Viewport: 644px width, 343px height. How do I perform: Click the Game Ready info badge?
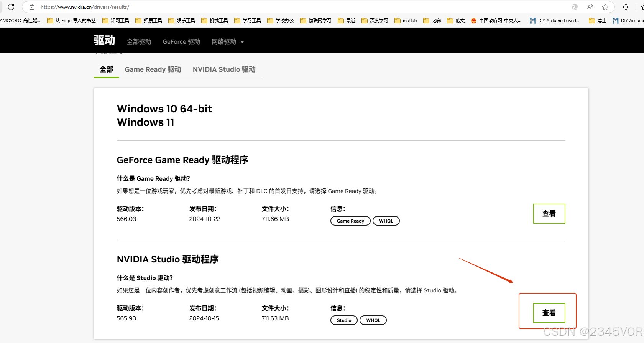[x=350, y=221]
